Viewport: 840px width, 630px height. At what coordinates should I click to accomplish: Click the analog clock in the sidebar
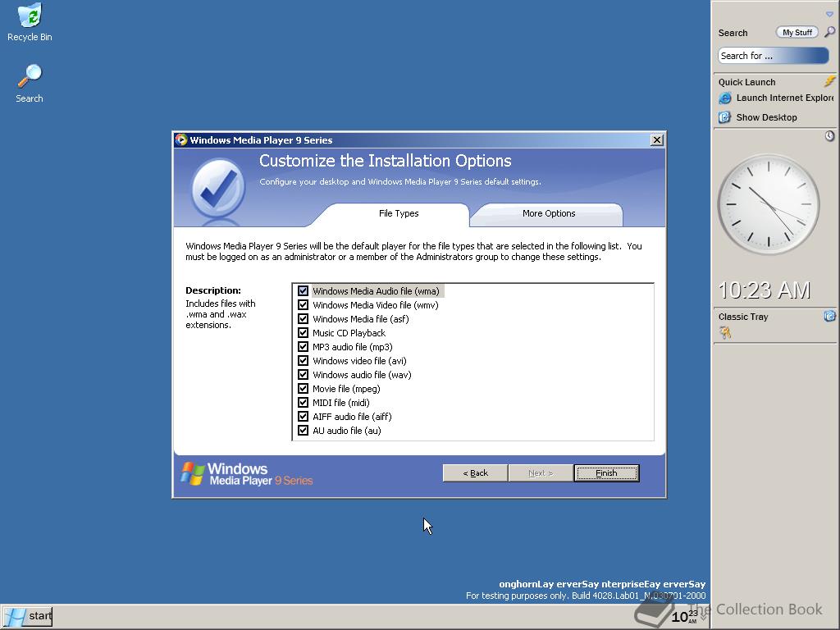point(768,204)
